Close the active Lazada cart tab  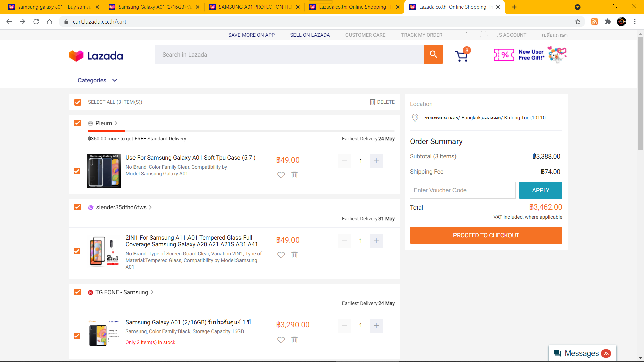498,7
